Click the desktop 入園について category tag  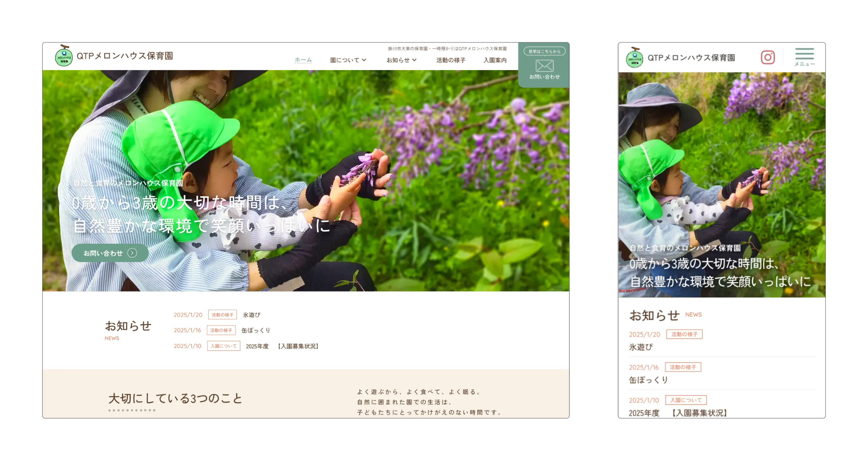point(224,346)
